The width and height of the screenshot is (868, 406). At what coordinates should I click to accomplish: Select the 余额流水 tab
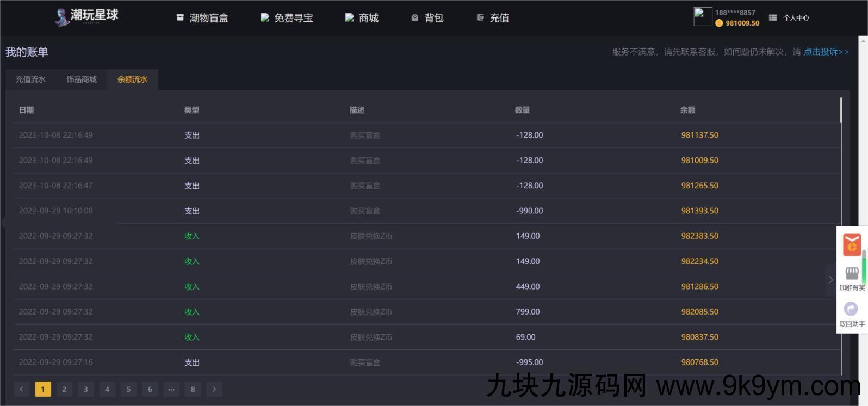tap(133, 79)
